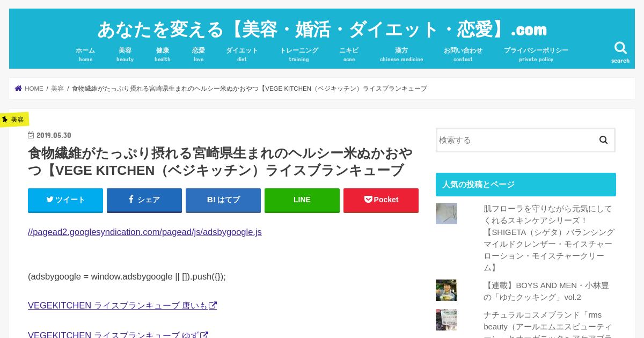The width and height of the screenshot is (644, 338).
Task: Open the ダイエット diet menu item
Action: pos(242,54)
